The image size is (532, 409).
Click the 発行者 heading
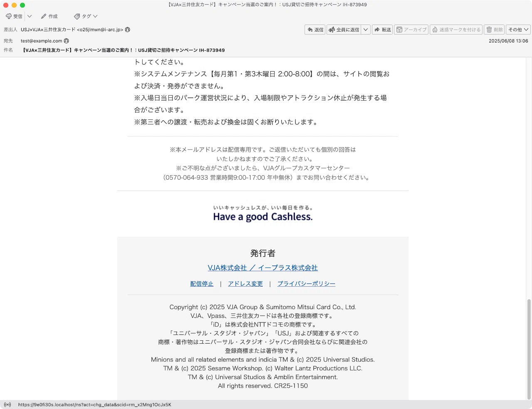click(263, 253)
